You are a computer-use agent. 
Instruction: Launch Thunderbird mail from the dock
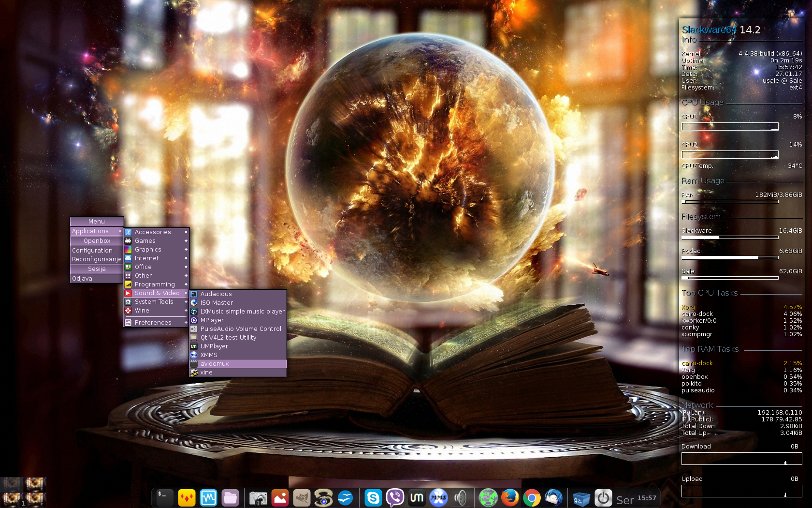[553, 498]
